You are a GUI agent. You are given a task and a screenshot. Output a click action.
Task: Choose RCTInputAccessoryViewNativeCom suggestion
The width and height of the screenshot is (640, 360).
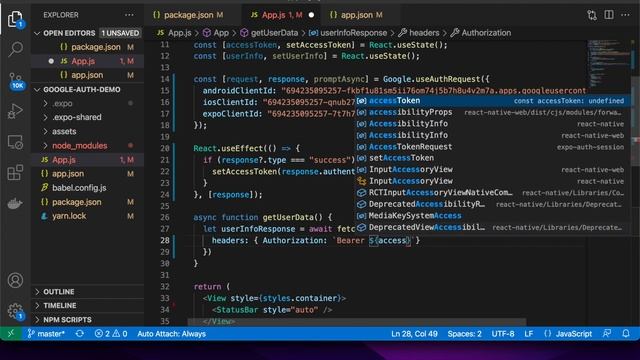(492, 192)
